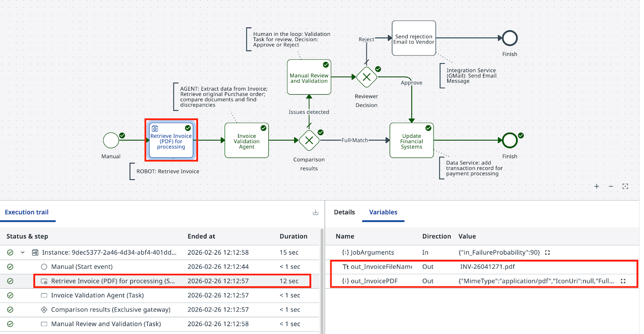Click the JobArguments variable name
Viewport: 644px width, 334px height.
tap(372, 253)
